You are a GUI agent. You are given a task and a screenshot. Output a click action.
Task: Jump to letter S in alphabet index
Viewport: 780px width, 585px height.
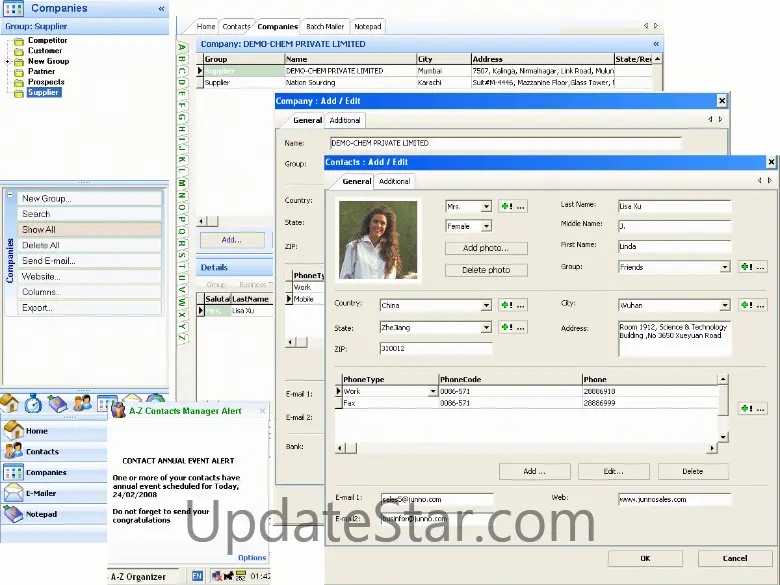click(182, 255)
